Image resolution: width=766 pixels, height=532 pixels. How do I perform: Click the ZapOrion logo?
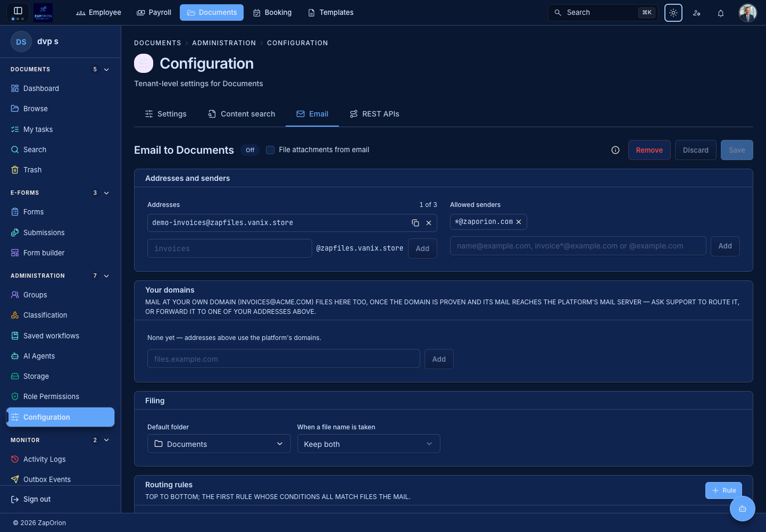pos(43,12)
